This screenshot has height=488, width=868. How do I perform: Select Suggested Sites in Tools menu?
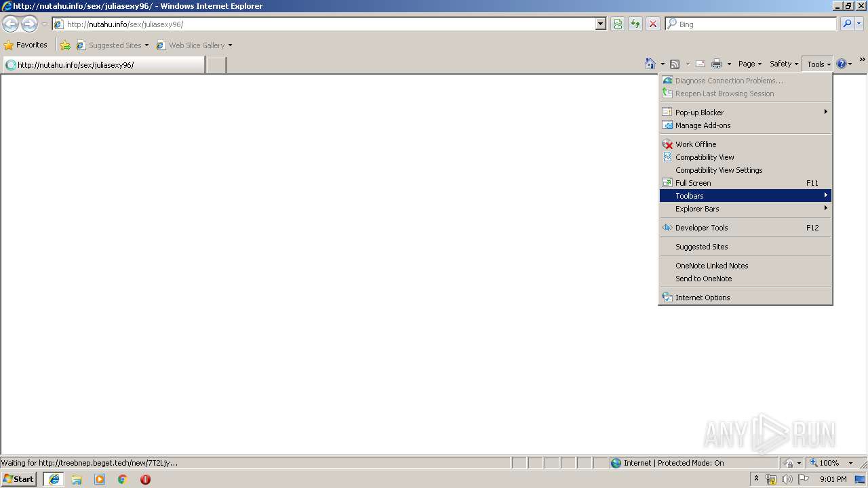point(745,247)
